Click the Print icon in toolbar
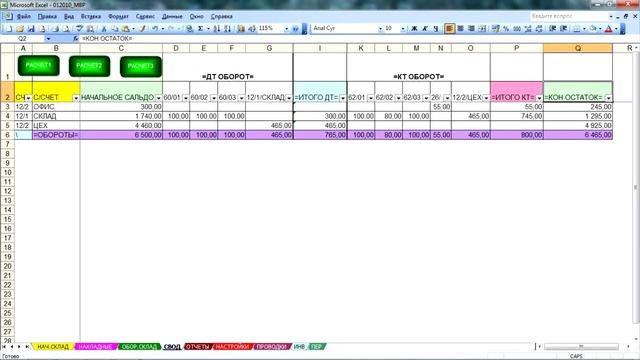Image resolution: width=640 pixels, height=360 pixels. [x=55, y=29]
